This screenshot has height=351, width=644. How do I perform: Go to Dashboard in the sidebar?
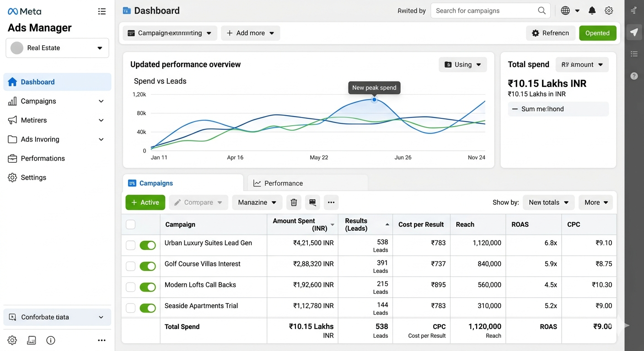click(57, 82)
